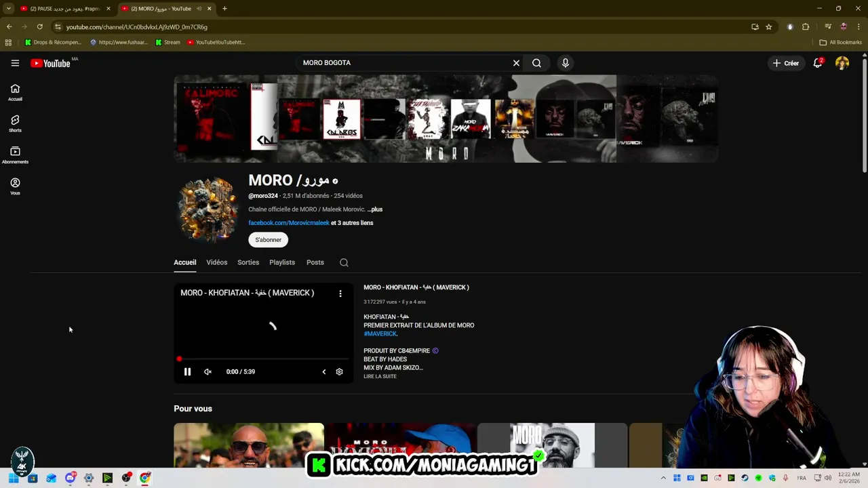Clear the MORO BOGOTA search text

pyautogui.click(x=516, y=63)
